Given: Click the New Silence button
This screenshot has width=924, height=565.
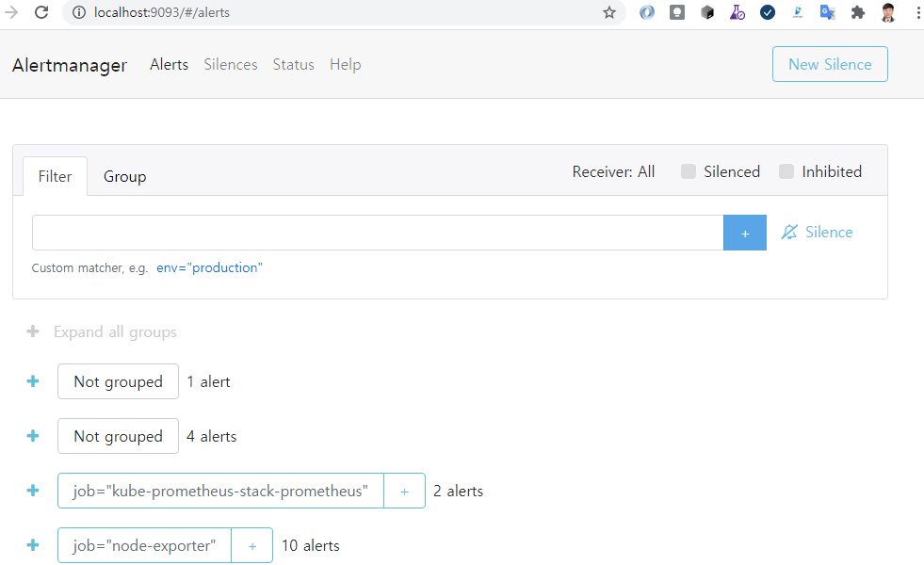Looking at the screenshot, I should click(x=829, y=64).
